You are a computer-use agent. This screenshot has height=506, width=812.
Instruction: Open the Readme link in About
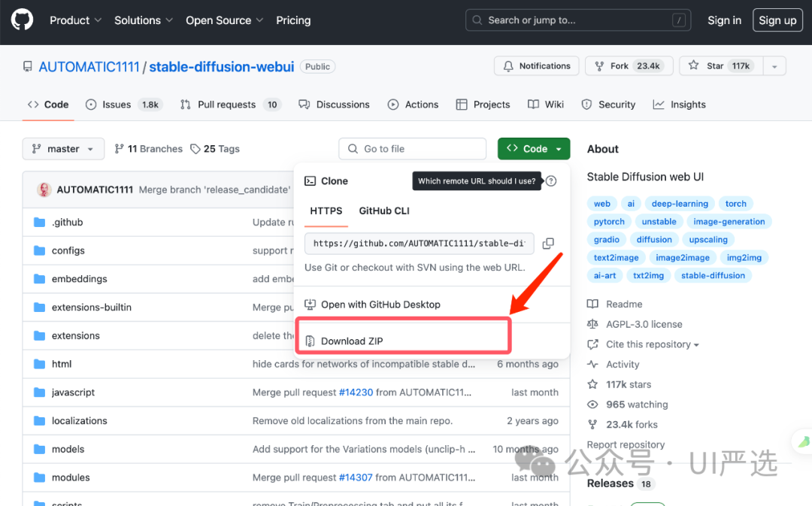point(615,304)
